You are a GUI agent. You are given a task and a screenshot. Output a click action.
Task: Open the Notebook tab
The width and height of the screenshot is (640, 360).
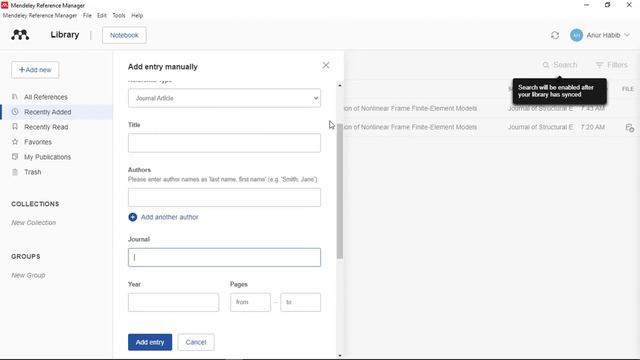[x=124, y=35]
